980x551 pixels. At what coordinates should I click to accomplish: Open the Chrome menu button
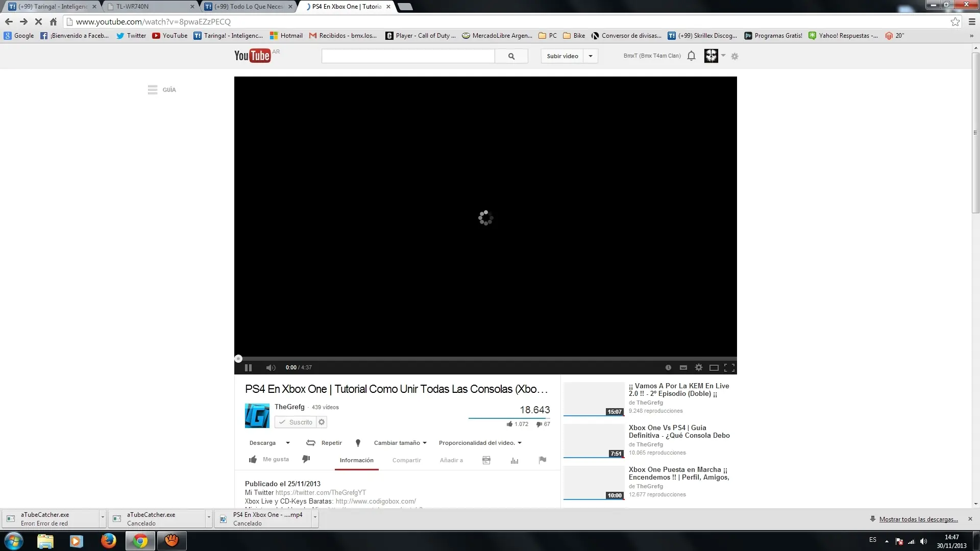coord(972,21)
